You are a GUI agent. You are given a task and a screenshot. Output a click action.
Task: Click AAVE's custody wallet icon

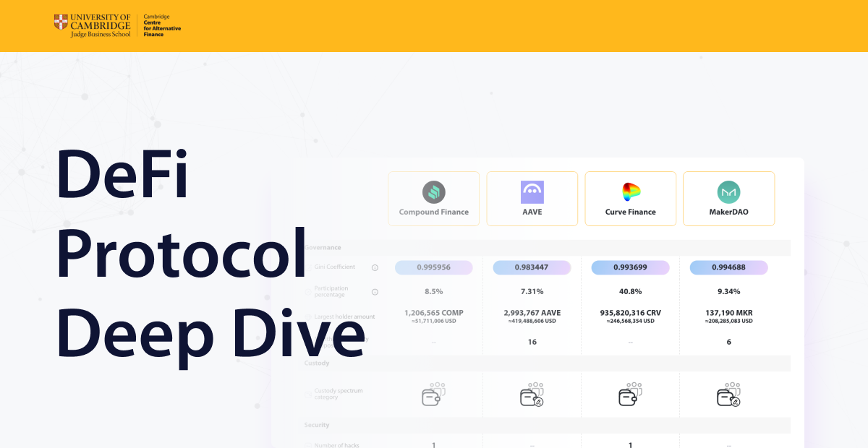(x=532, y=394)
